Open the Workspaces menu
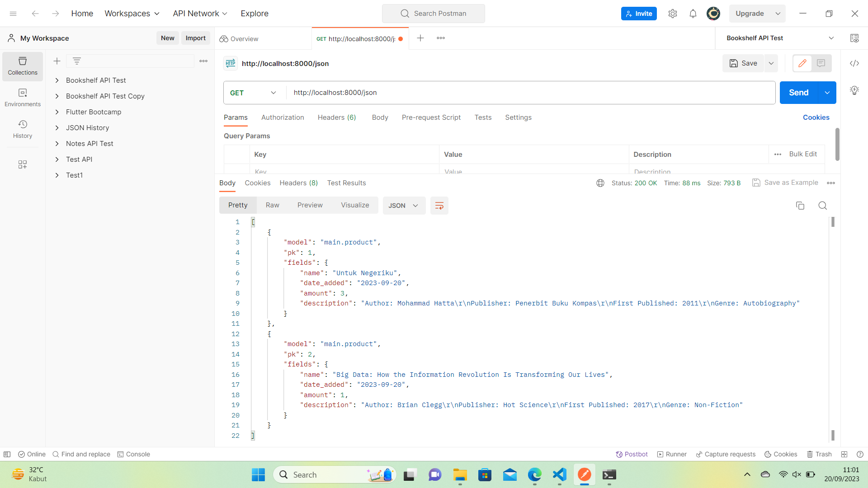Viewport: 868px width, 488px height. pos(132,14)
